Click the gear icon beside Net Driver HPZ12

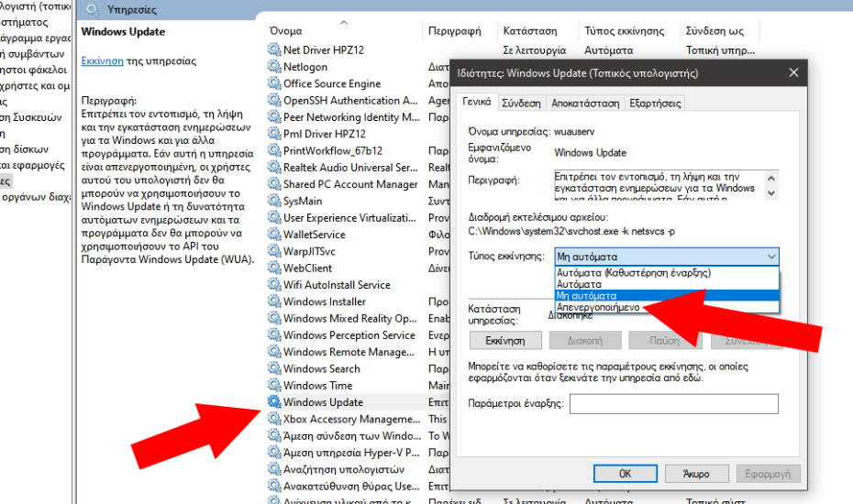pos(274,49)
